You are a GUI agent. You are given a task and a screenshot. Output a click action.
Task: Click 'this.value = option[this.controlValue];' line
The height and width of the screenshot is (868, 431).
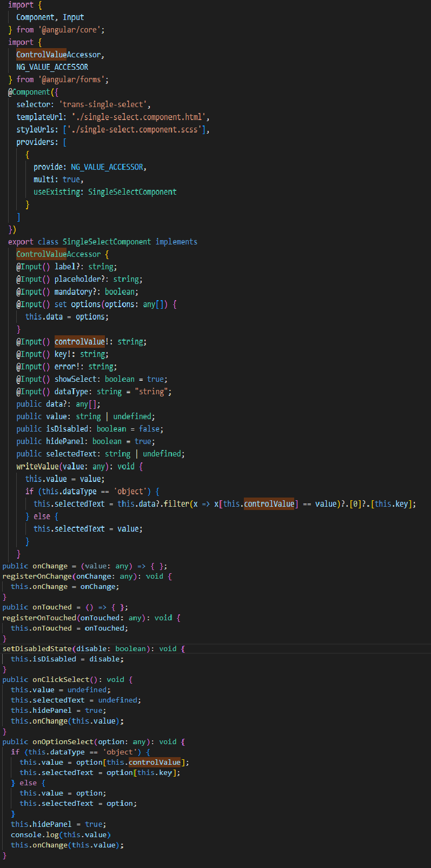(104, 762)
